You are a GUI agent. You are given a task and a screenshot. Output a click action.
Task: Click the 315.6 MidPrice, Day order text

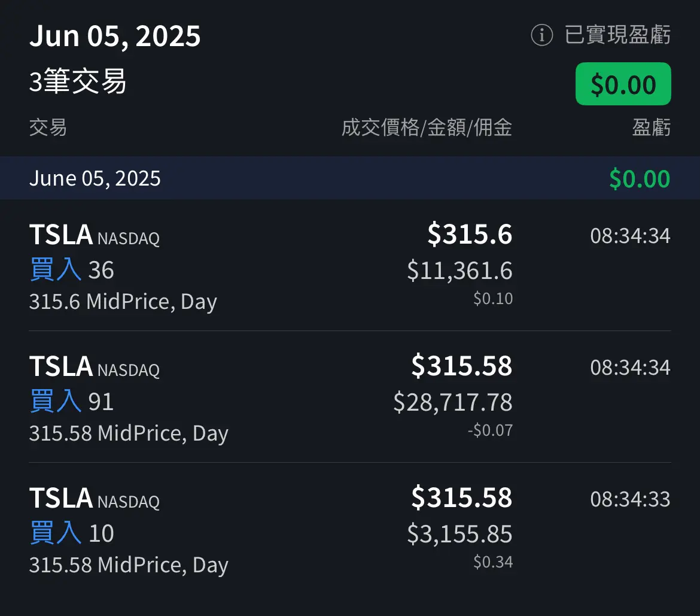[123, 301]
